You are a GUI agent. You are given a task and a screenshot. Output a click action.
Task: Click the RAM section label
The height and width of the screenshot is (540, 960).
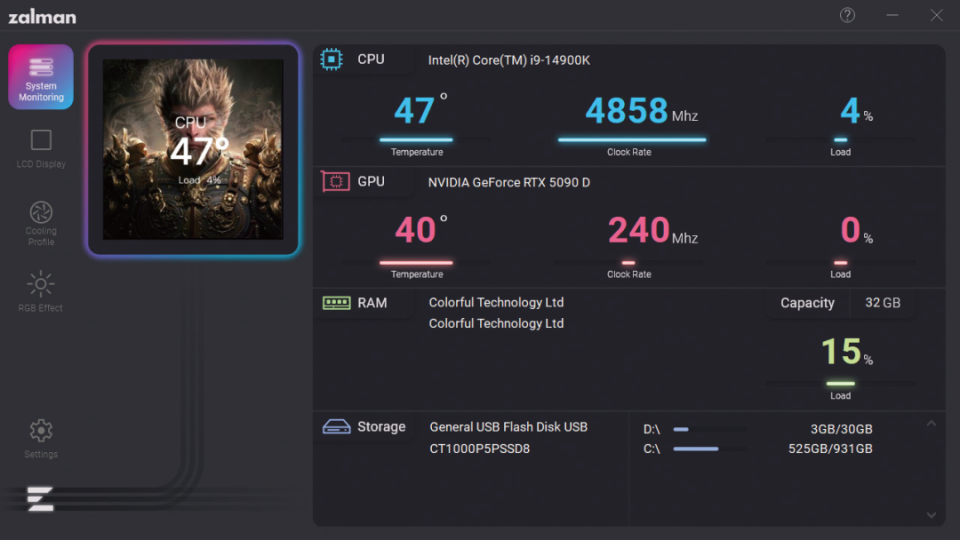pos(372,303)
